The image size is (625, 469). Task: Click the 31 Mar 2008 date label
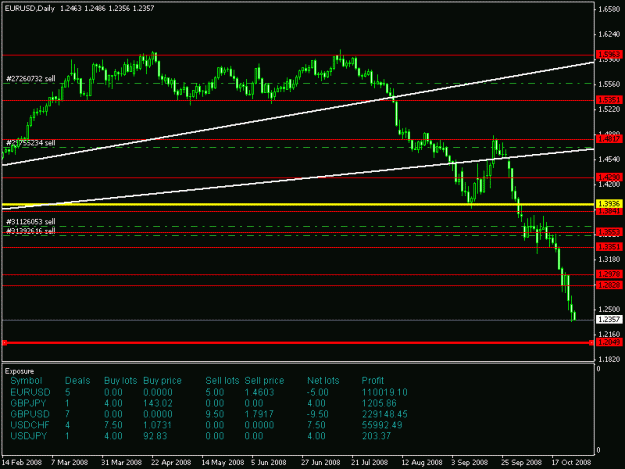pos(121,463)
